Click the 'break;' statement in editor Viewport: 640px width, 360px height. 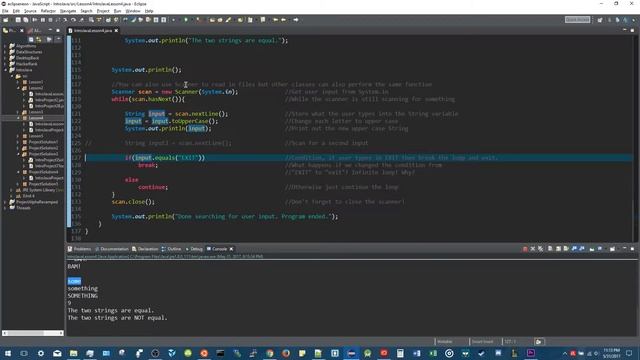[x=148, y=165]
